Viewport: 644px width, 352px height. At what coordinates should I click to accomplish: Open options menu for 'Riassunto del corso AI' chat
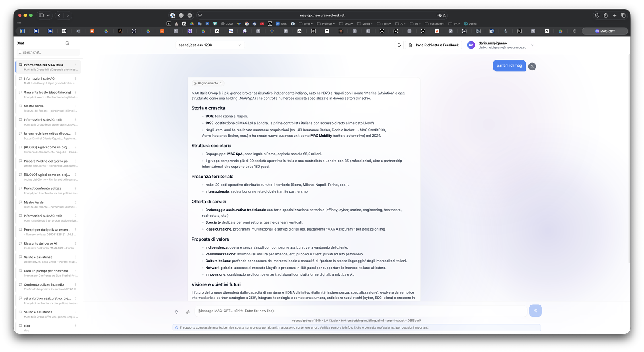coord(76,243)
